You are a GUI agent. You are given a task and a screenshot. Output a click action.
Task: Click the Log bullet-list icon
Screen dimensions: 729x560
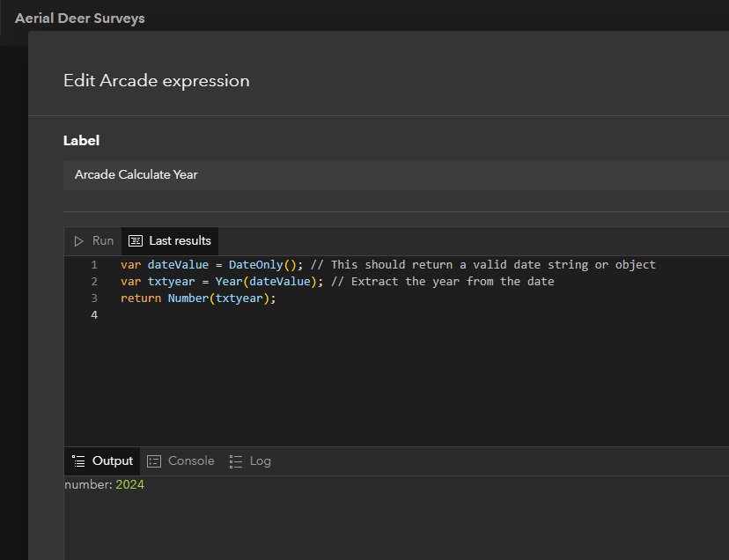click(x=233, y=461)
